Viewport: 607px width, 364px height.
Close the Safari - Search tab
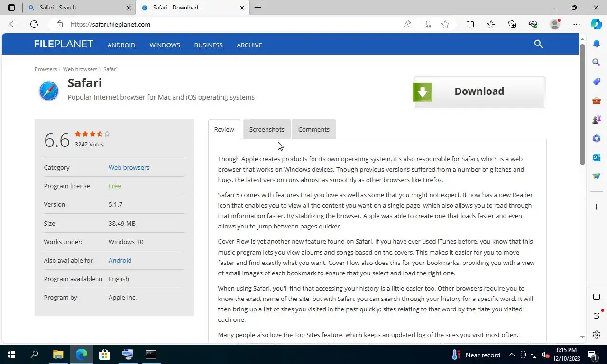click(x=129, y=8)
